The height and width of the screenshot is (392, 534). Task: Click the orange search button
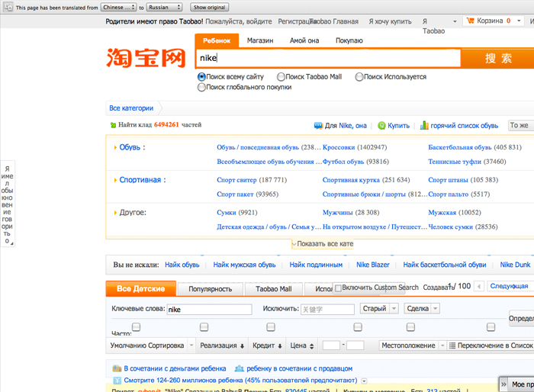pos(497,58)
